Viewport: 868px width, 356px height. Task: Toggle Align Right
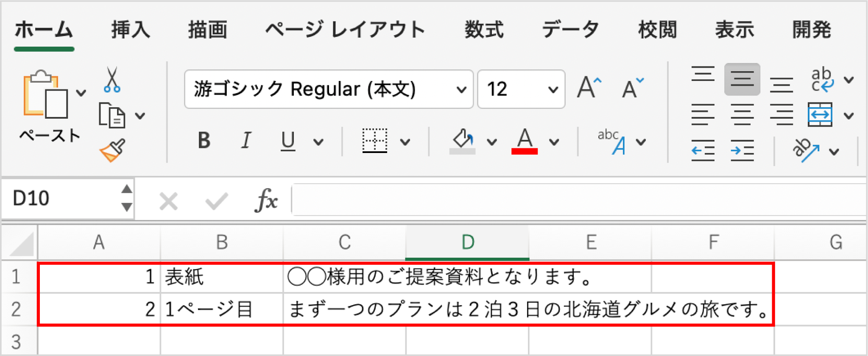(x=781, y=115)
